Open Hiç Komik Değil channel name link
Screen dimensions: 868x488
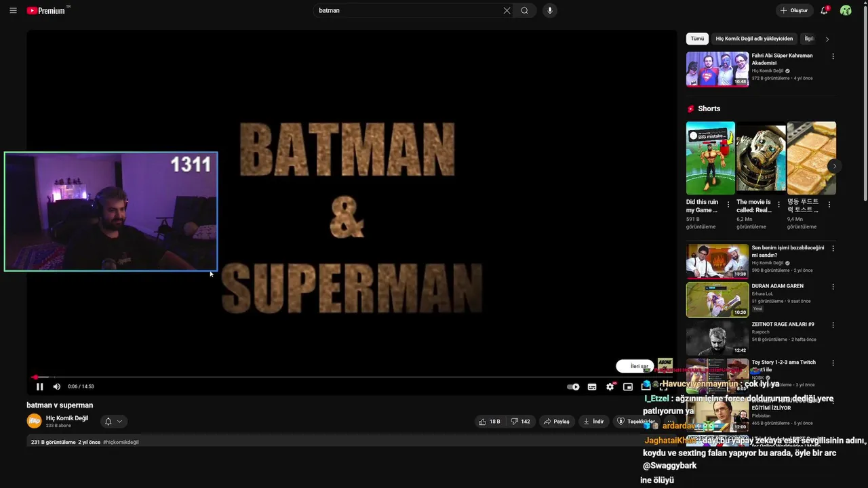click(67, 418)
